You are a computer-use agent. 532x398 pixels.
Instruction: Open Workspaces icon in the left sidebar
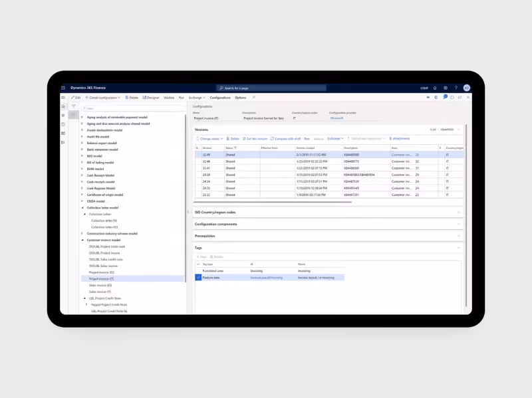pos(63,134)
